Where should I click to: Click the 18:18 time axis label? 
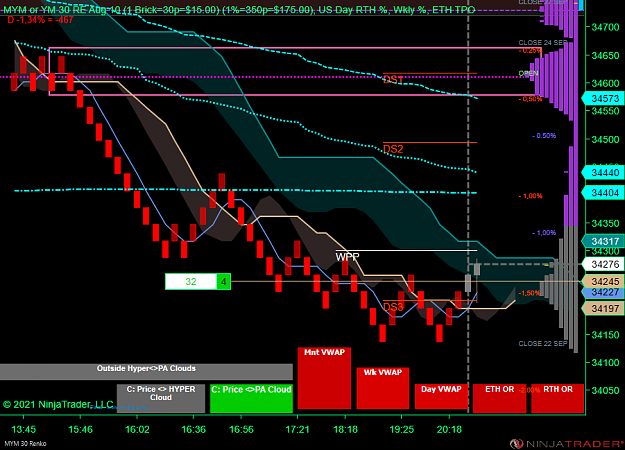346,429
